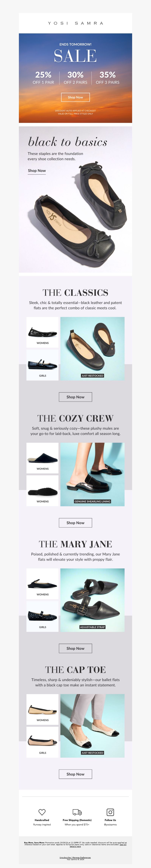Open the Instagram Follow Us icon
The height and width of the screenshot is (868, 151).
[110, 812]
